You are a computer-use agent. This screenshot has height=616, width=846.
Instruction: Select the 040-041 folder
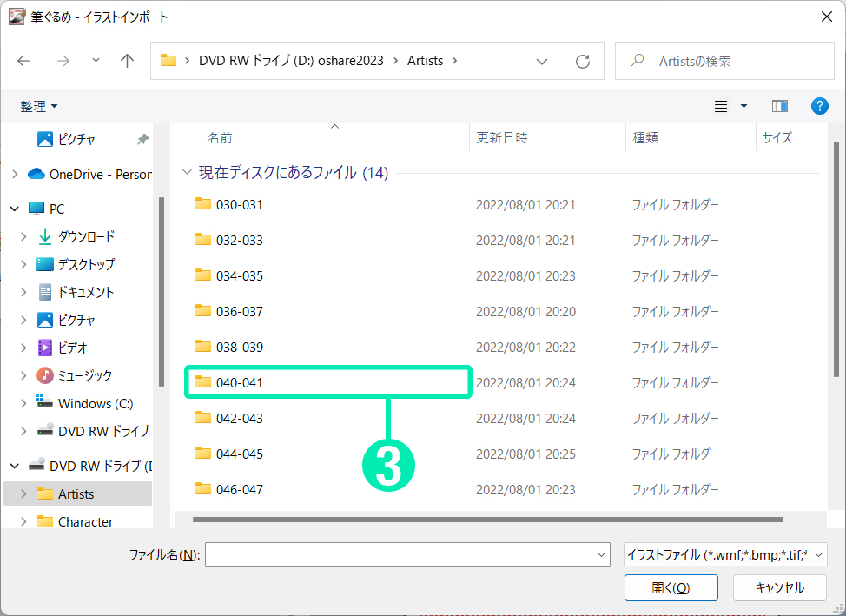click(240, 382)
